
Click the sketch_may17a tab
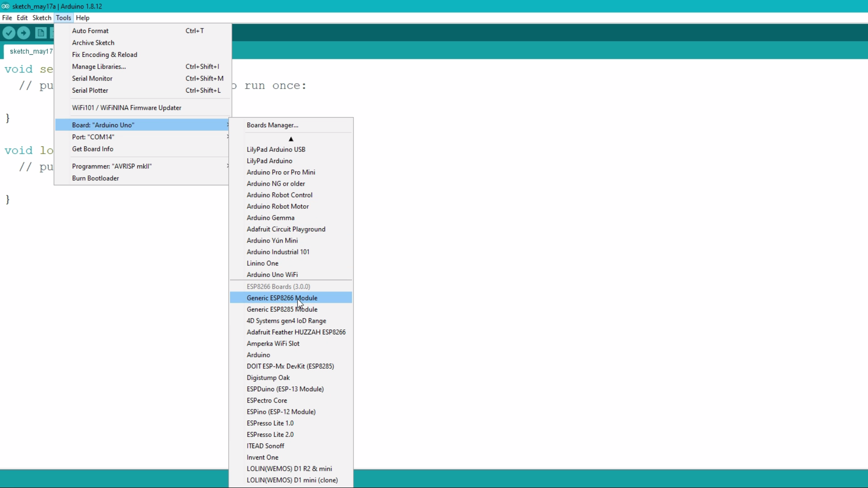pyautogui.click(x=31, y=52)
